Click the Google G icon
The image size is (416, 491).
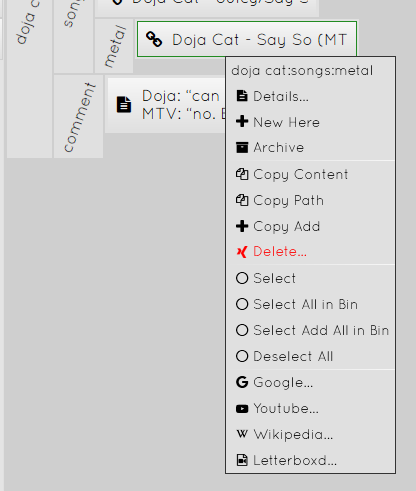point(242,382)
